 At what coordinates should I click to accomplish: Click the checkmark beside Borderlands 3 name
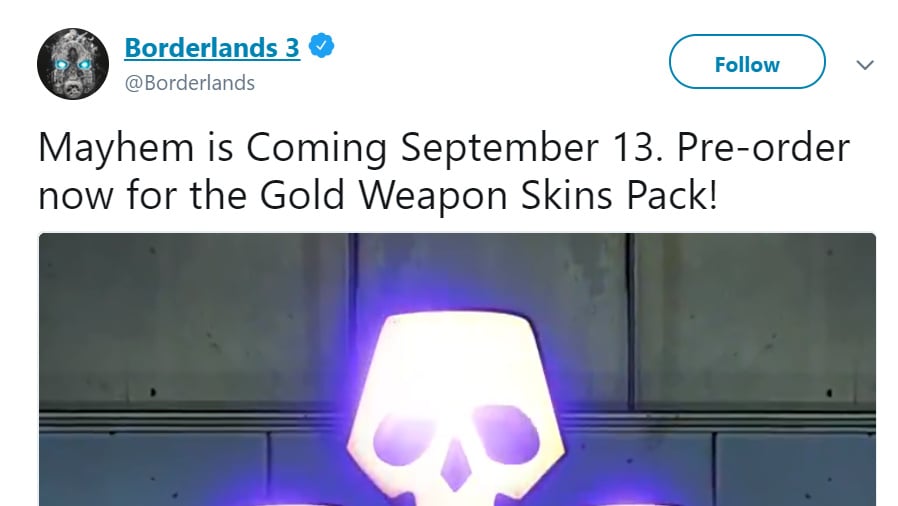[321, 46]
